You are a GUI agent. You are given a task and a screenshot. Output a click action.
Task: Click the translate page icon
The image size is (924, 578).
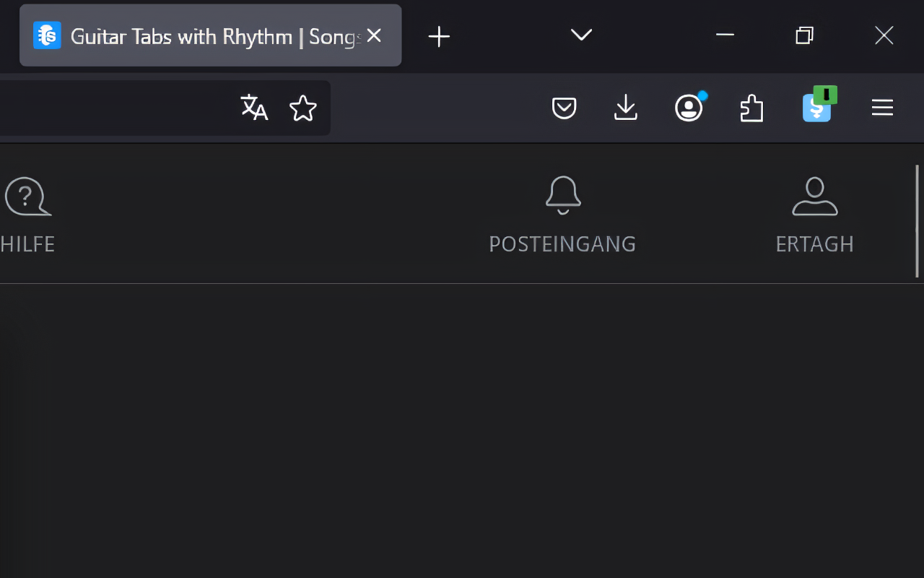click(x=253, y=108)
